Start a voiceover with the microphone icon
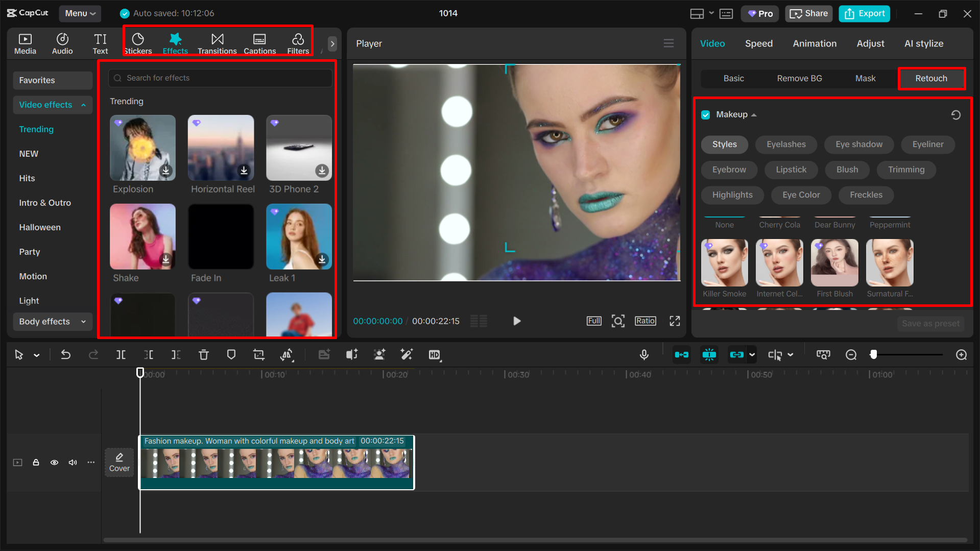This screenshot has height=551, width=980. (x=644, y=354)
